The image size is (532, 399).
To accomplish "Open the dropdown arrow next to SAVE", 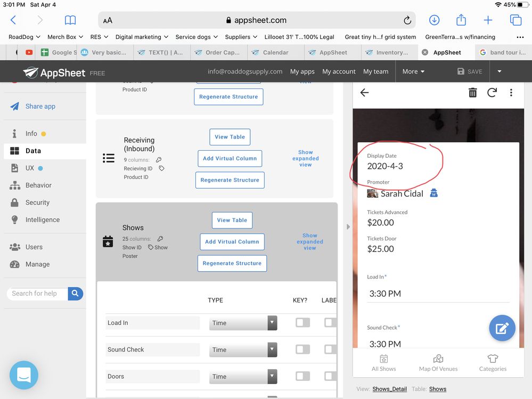I will [500, 71].
